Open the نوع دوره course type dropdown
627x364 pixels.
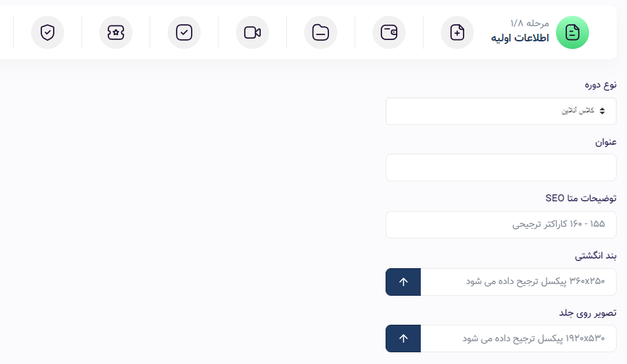(x=501, y=111)
